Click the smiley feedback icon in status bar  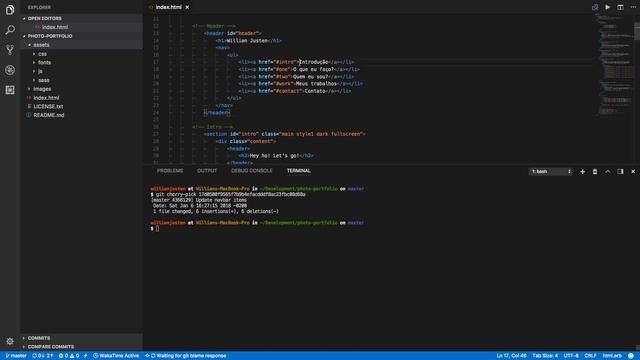coord(631,356)
